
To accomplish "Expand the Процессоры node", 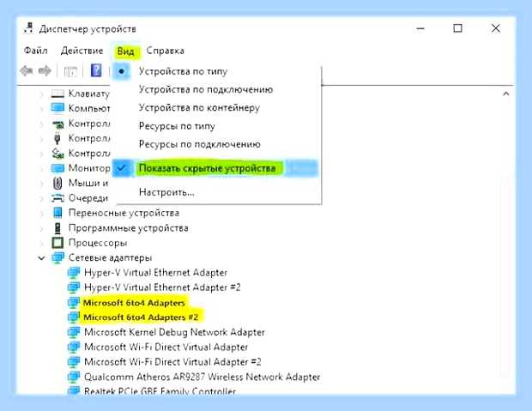I will [x=41, y=243].
